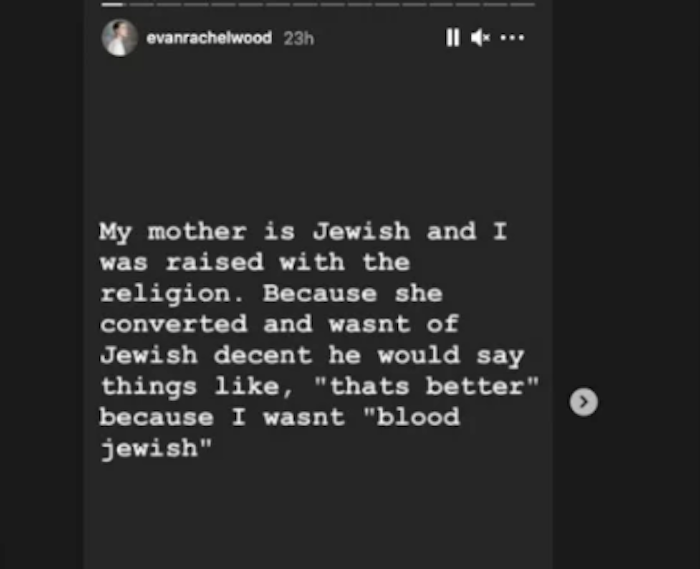Viewport: 700px width, 569px height.
Task: Visit the evanrachelwood username link
Action: click(x=208, y=38)
